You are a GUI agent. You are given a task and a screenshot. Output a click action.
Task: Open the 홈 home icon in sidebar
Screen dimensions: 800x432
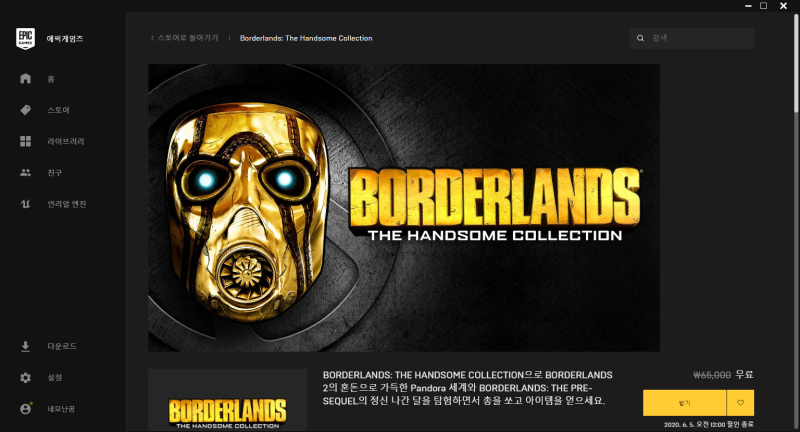26,79
